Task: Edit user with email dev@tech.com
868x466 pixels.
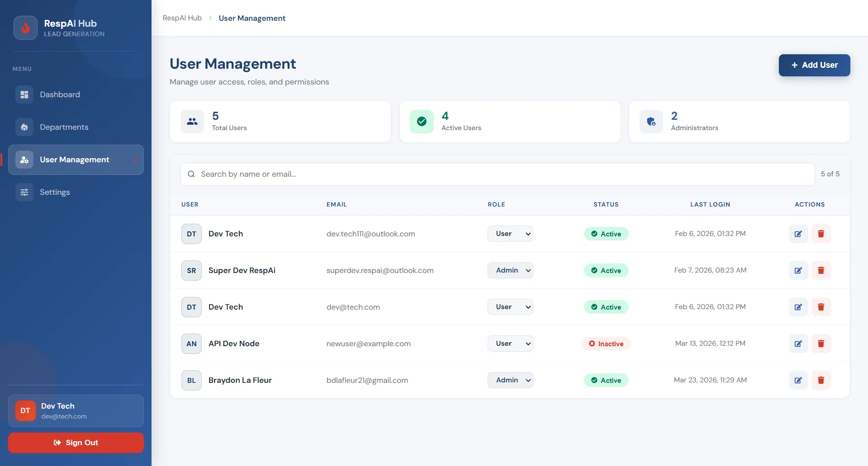Action: coord(798,307)
